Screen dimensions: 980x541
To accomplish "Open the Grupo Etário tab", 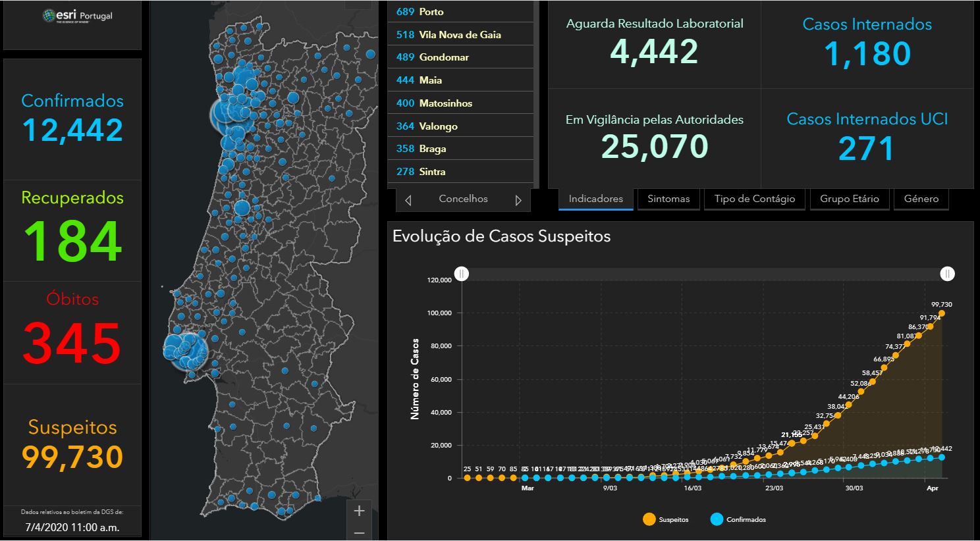I will (x=849, y=199).
